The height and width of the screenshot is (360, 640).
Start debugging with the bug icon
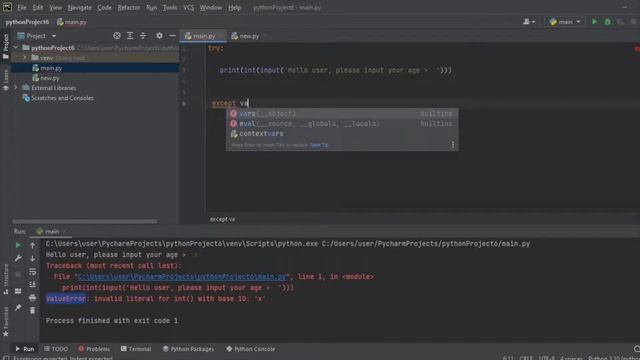click(607, 22)
